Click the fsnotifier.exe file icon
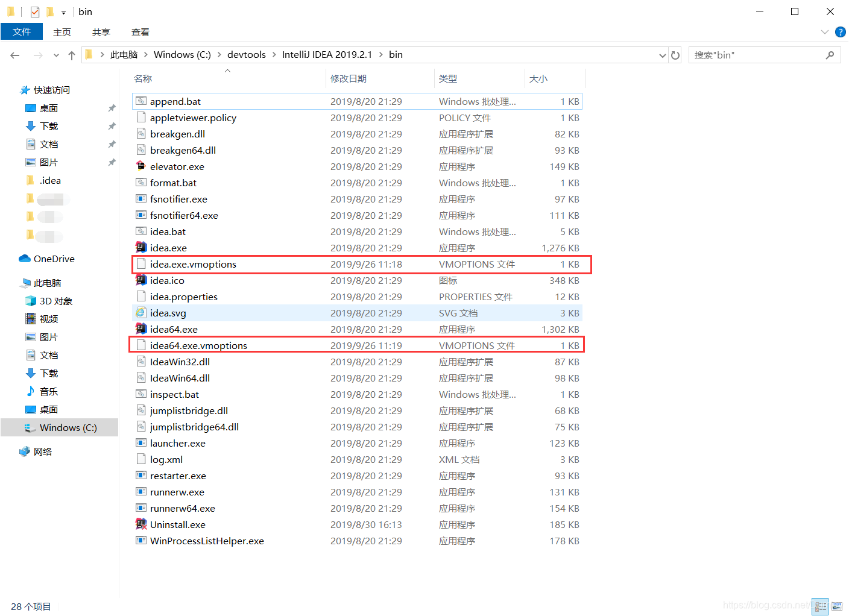Image resolution: width=849 pixels, height=616 pixels. point(141,199)
